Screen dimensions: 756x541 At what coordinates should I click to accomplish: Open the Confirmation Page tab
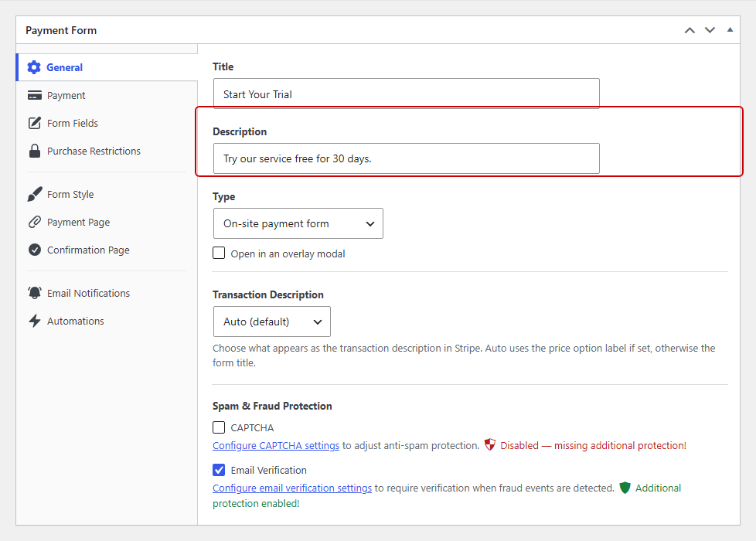point(107,250)
